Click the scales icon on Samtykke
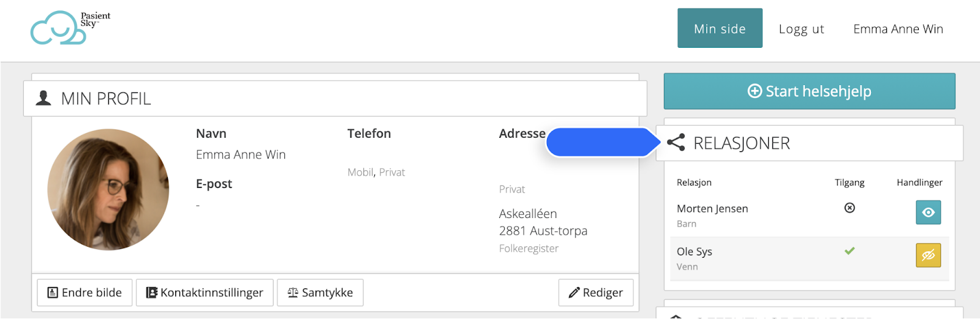The image size is (980, 319). point(293,293)
